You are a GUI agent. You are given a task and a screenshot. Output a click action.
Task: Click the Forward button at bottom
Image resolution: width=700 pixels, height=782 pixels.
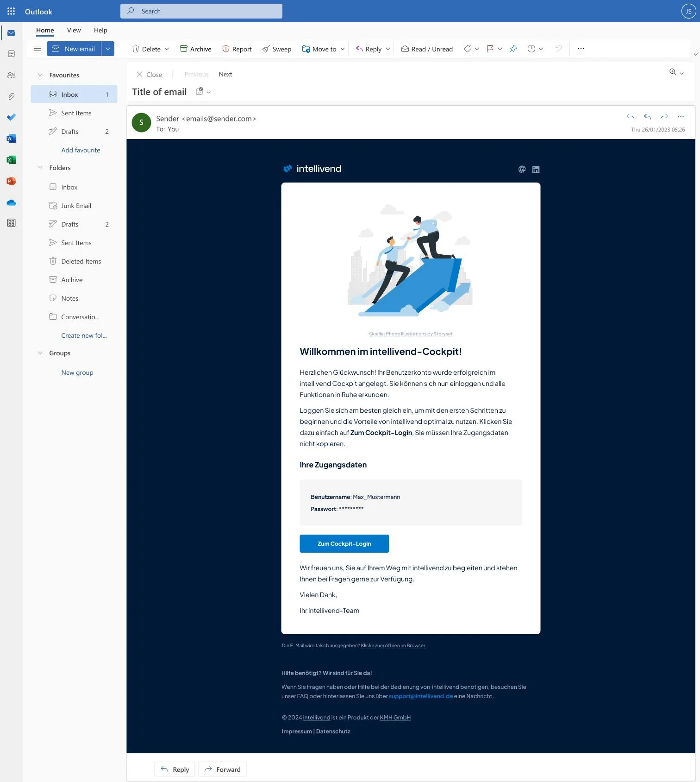point(222,769)
